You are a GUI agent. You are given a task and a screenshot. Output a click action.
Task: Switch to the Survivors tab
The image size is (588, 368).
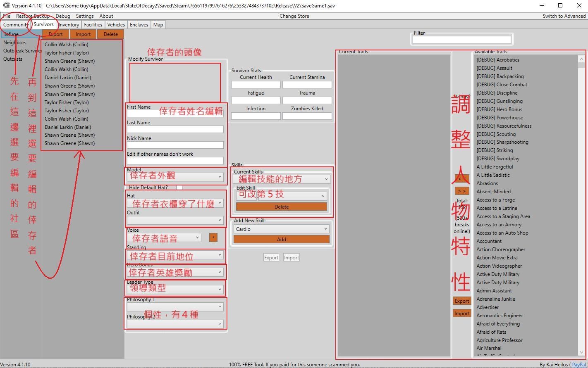(x=44, y=24)
